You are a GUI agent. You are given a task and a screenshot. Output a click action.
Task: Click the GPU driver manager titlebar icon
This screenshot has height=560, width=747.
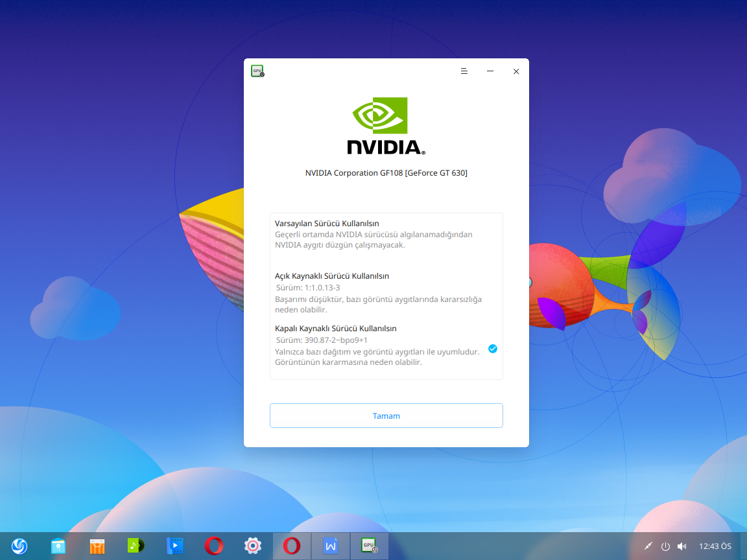(x=257, y=71)
